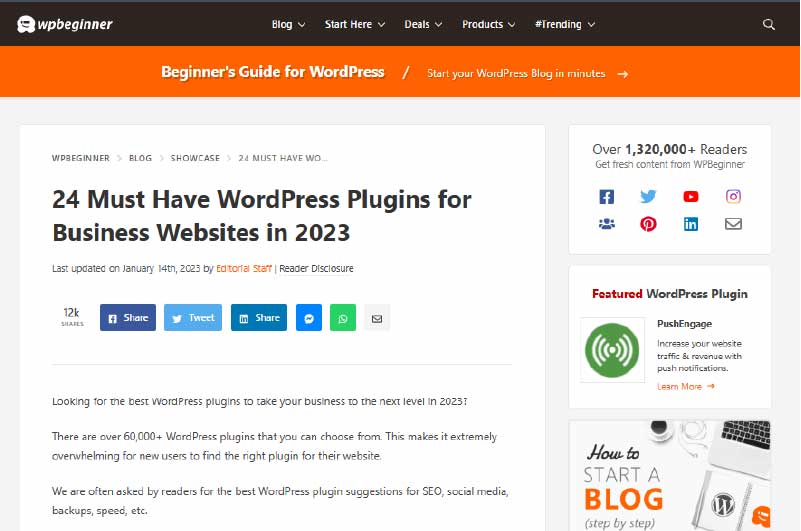Image resolution: width=801 pixels, height=531 pixels.
Task: Click the WPBeginner logo
Action: 64,24
